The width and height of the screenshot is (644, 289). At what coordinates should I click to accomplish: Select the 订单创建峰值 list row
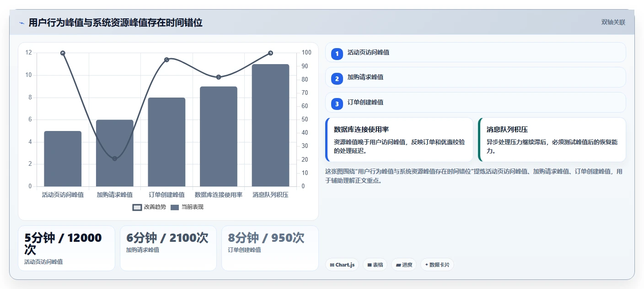point(476,102)
